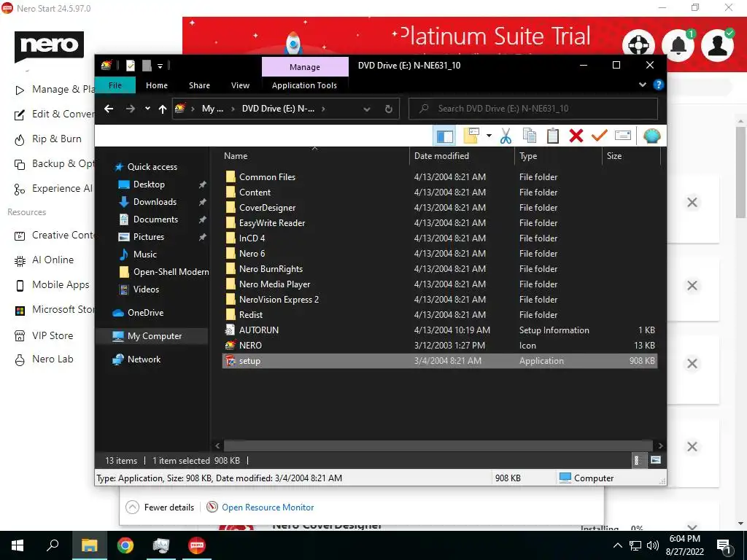The width and height of the screenshot is (747, 560).
Task: Refresh the DVD Drive folder
Action: coord(389,109)
